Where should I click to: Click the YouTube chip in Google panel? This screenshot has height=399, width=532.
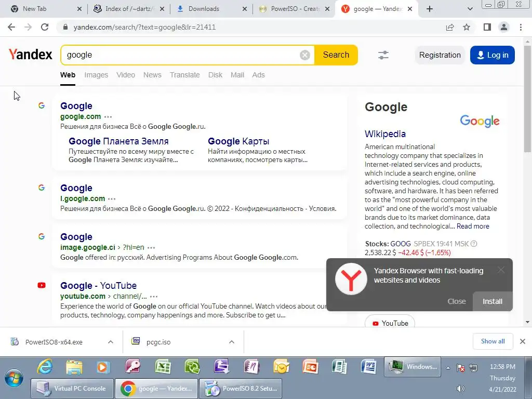click(390, 323)
